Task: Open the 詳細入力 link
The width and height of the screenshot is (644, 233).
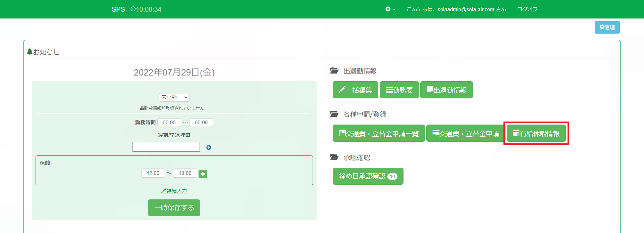Action: 174,191
